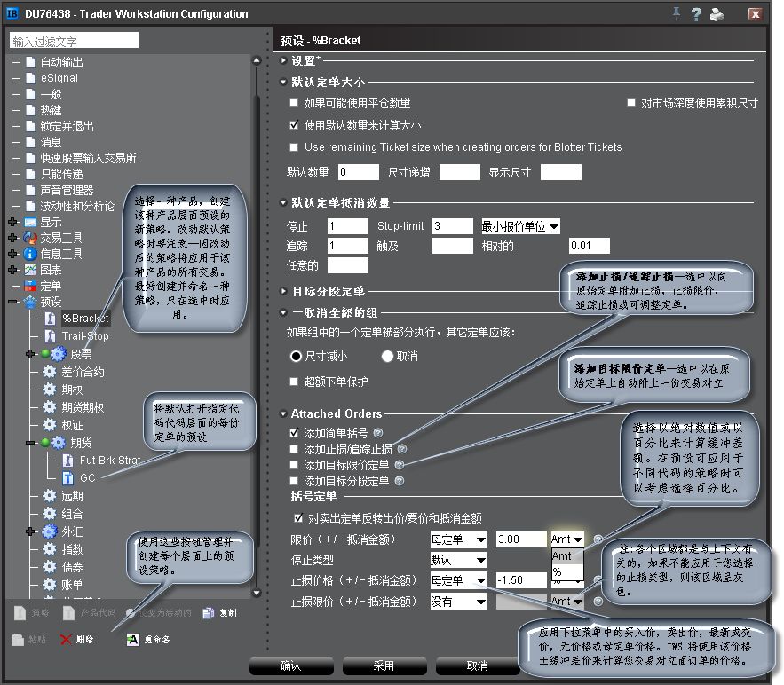Check the 添加目标限价定单 checkbox
The image size is (784, 685).
pos(294,465)
